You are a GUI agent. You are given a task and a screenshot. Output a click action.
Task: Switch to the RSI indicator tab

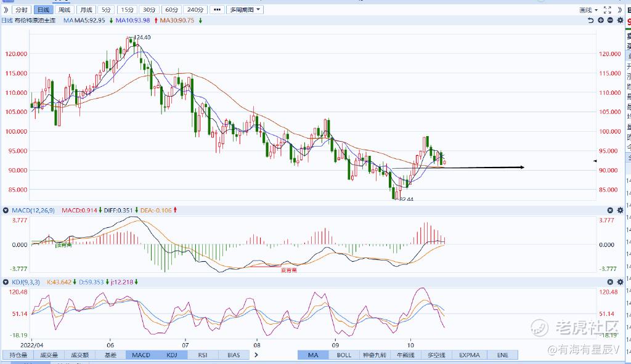pyautogui.click(x=203, y=355)
